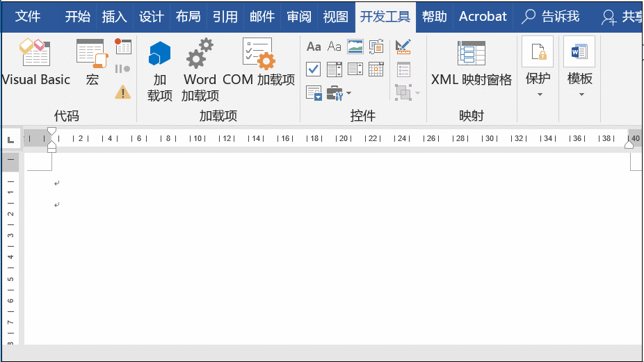Click the right indent marker on ruler

pos(629,144)
